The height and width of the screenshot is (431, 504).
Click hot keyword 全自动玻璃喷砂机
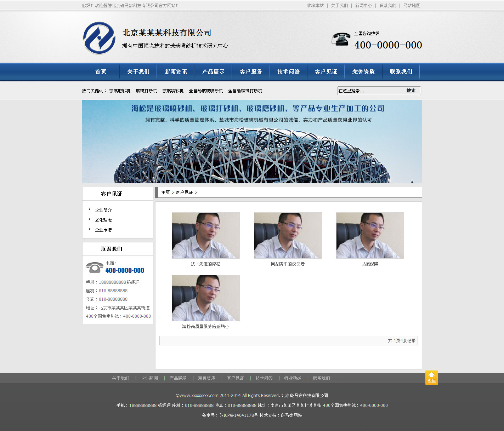point(206,91)
